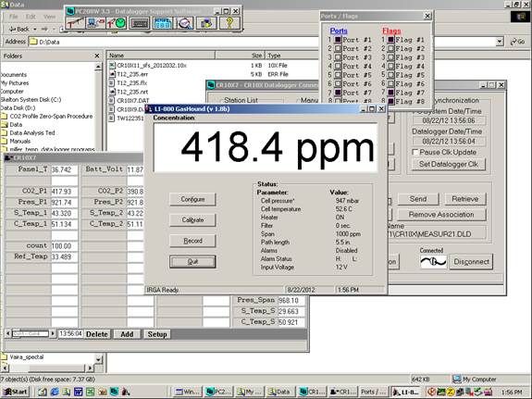Screen dimensions: 532x399
Task: Click the first PC200W toolbar icon with red antenna
Action: click(x=75, y=23)
